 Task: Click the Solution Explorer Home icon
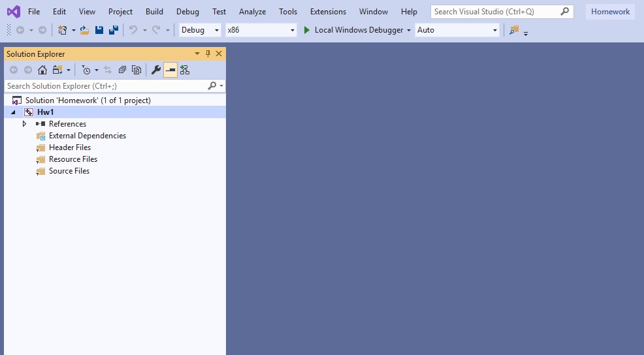click(42, 70)
